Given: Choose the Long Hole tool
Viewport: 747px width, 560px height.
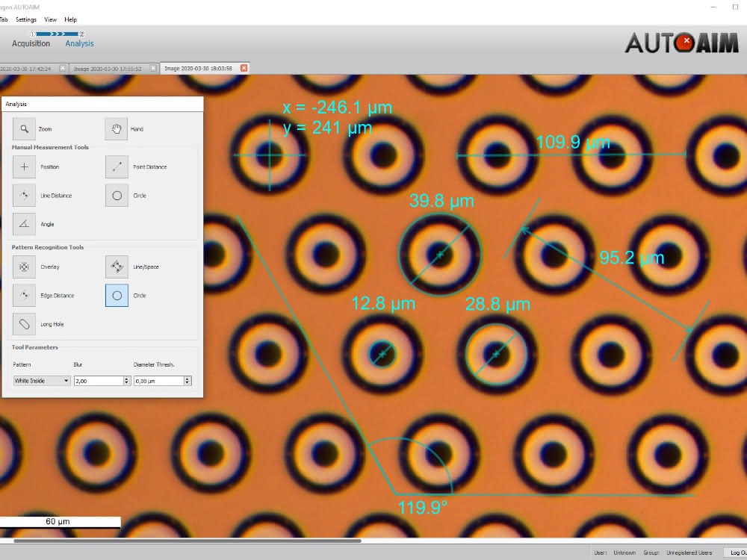Looking at the screenshot, I should tap(24, 324).
